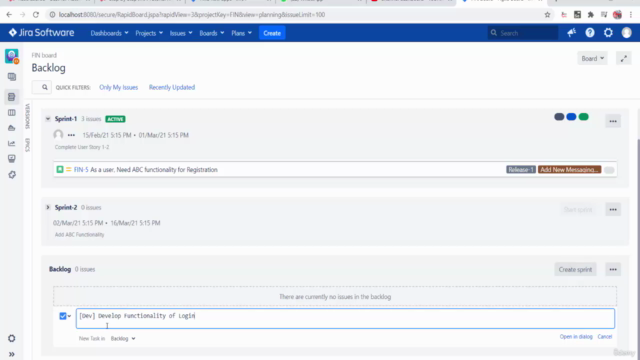Viewport: 640px width, 360px height.
Task: Click the FIN-5 issue key link
Action: click(81, 170)
